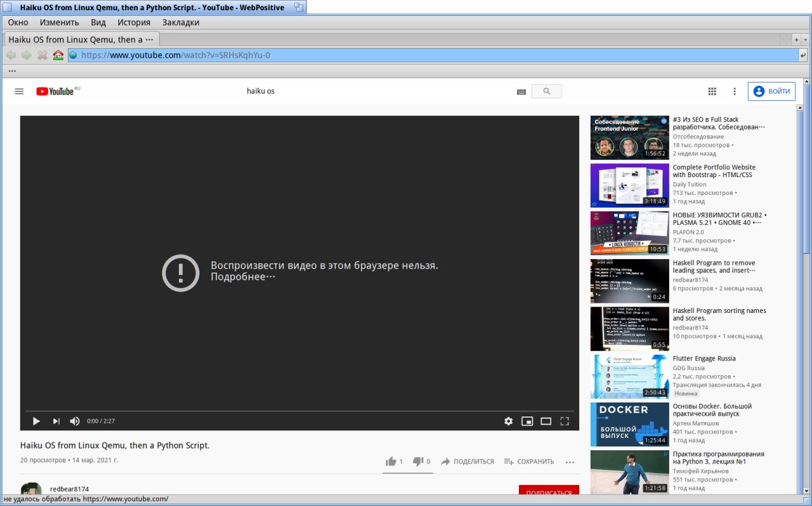The width and height of the screenshot is (812, 506).
Task: Click the search magnifier button
Action: click(x=546, y=91)
